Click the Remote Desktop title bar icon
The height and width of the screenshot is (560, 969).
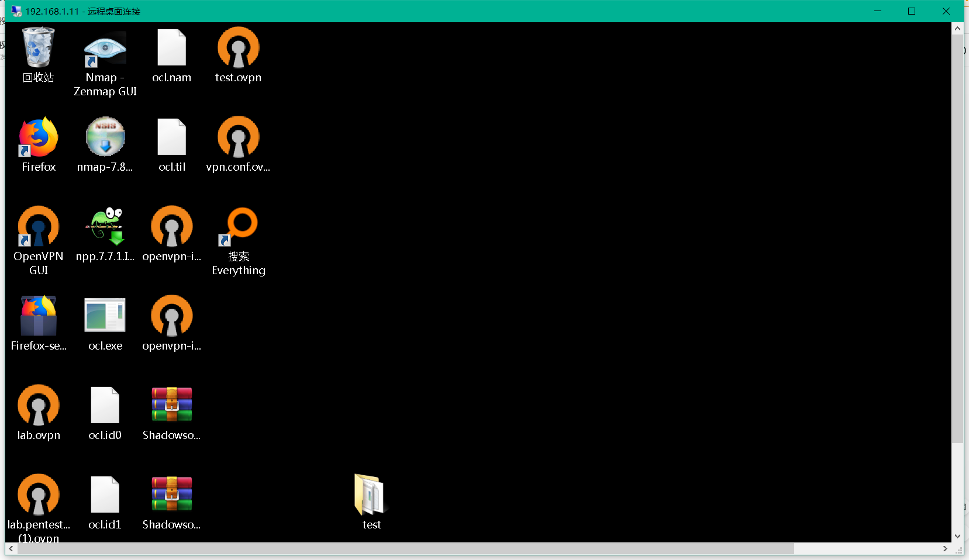[x=16, y=11]
